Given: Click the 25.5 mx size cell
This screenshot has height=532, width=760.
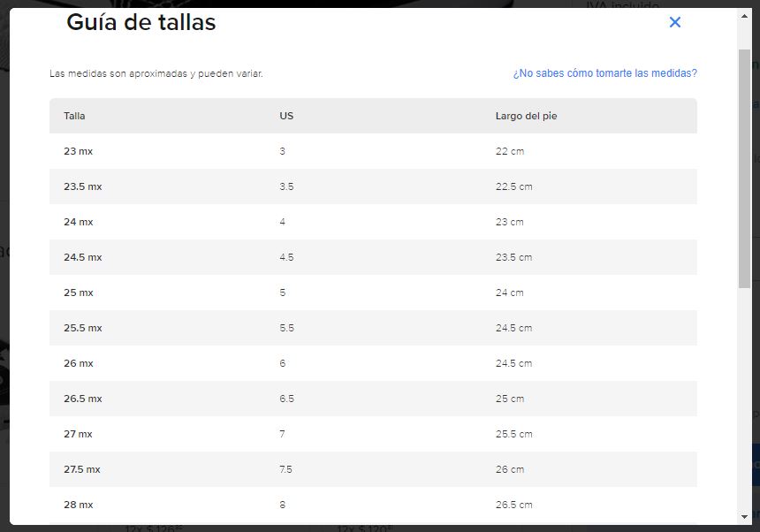Looking at the screenshot, I should point(82,328).
